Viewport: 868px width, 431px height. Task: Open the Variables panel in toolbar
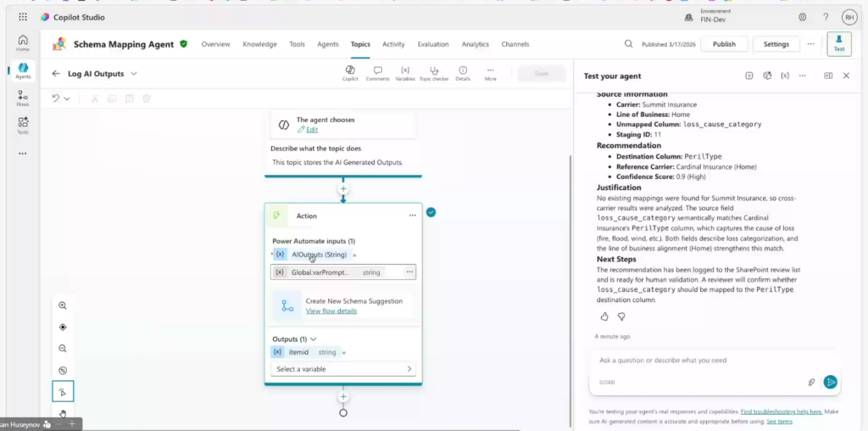(405, 73)
